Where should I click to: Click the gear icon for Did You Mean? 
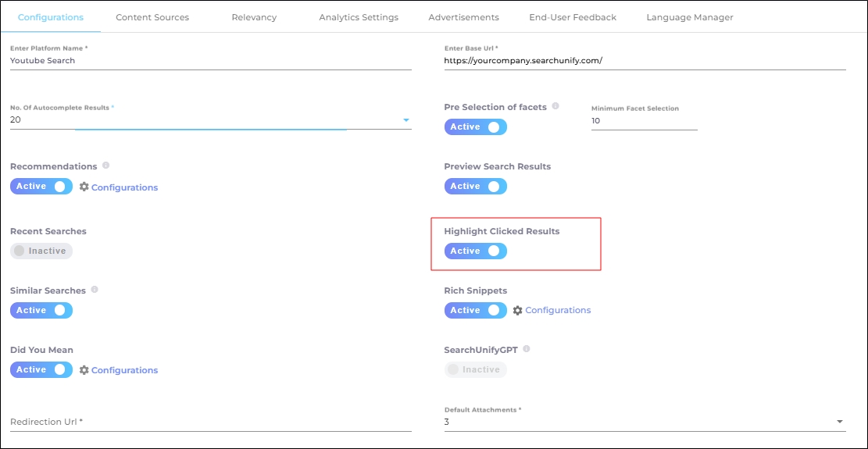84,370
